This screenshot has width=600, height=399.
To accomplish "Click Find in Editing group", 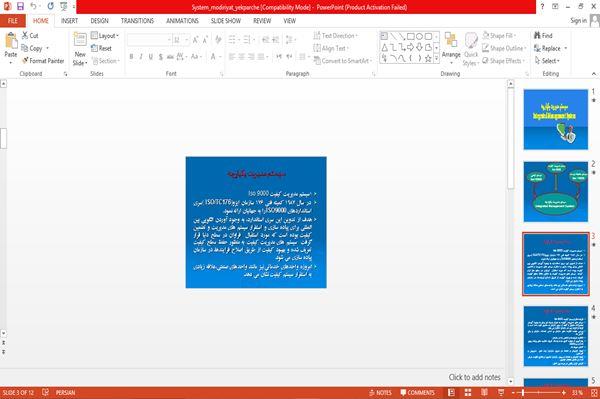I will click(x=543, y=36).
